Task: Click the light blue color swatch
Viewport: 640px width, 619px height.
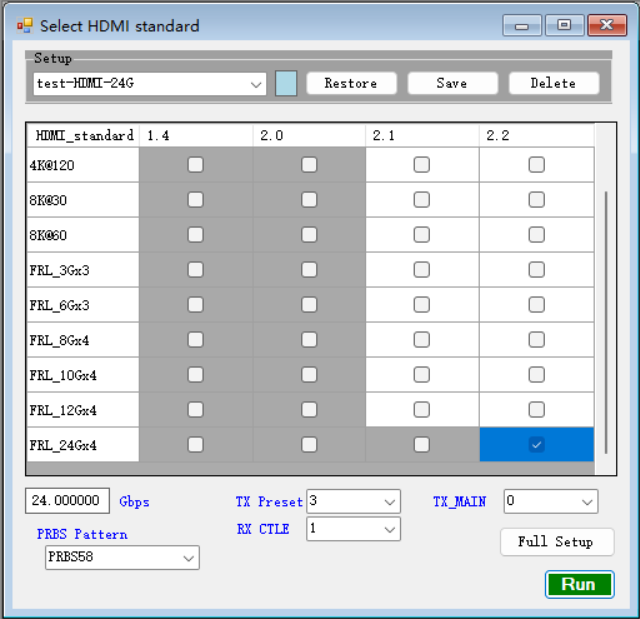Action: [x=286, y=83]
